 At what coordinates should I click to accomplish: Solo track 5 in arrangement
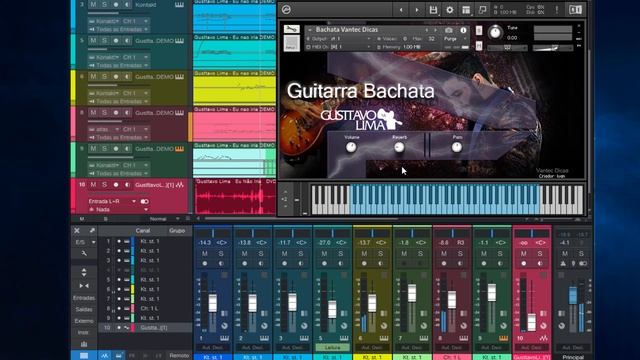point(104,40)
